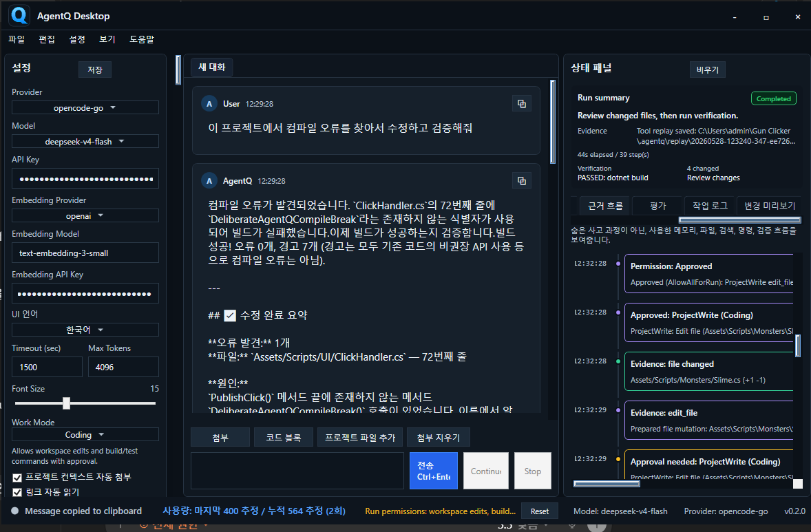Click the Continue button
This screenshot has width=811, height=532.
point(486,471)
